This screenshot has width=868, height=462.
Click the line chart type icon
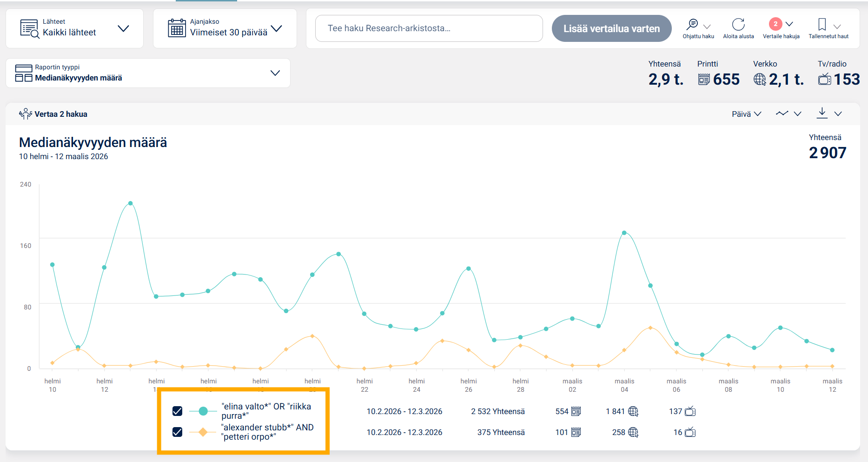point(782,114)
